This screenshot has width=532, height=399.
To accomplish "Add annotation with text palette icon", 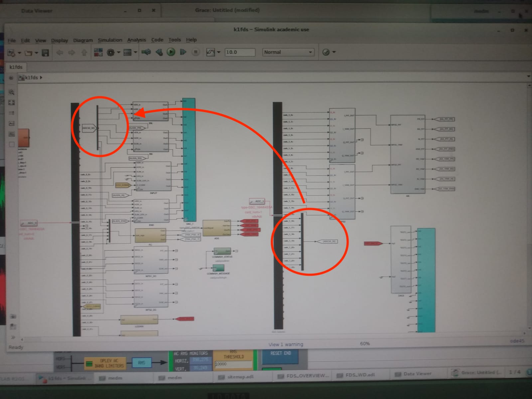I will [12, 123].
